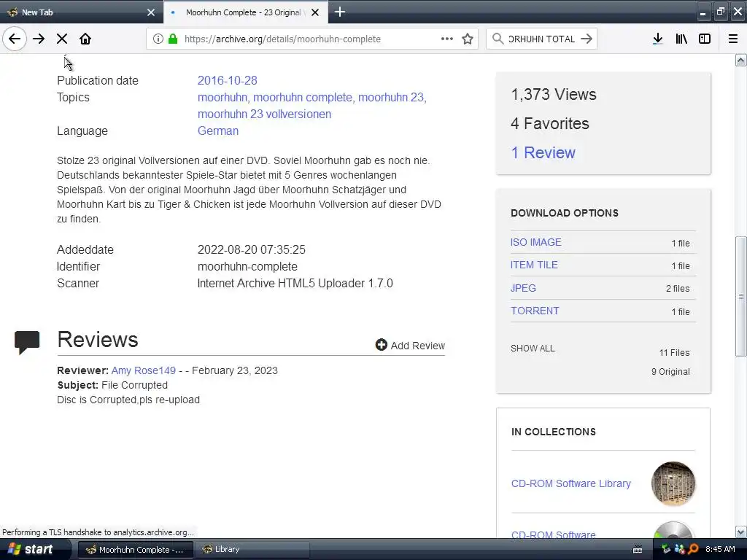Open the moorhuhn complete topic link
Viewport: 747px width, 560px height.
303,97
